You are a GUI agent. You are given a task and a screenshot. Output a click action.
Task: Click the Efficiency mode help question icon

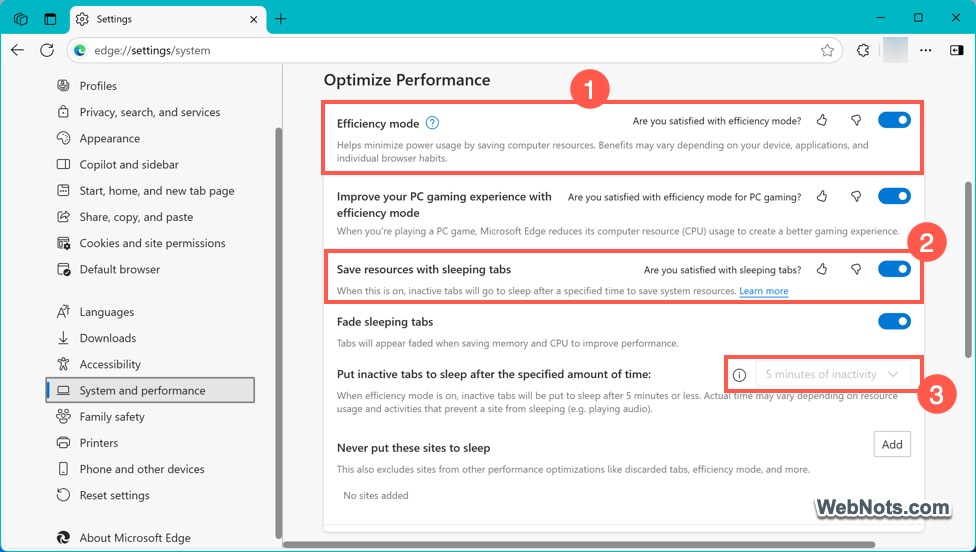tap(432, 123)
